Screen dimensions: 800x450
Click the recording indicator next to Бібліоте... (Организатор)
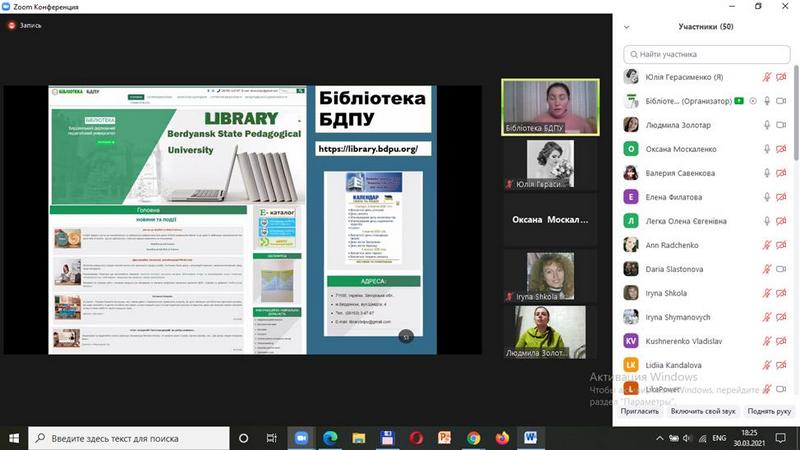click(x=753, y=101)
